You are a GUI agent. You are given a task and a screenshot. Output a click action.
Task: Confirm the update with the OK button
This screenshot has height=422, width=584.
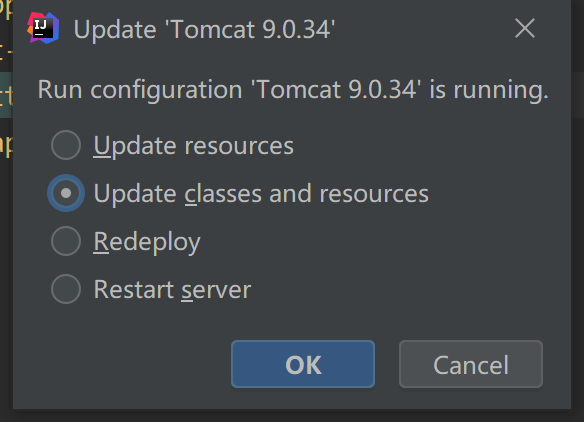click(x=303, y=364)
